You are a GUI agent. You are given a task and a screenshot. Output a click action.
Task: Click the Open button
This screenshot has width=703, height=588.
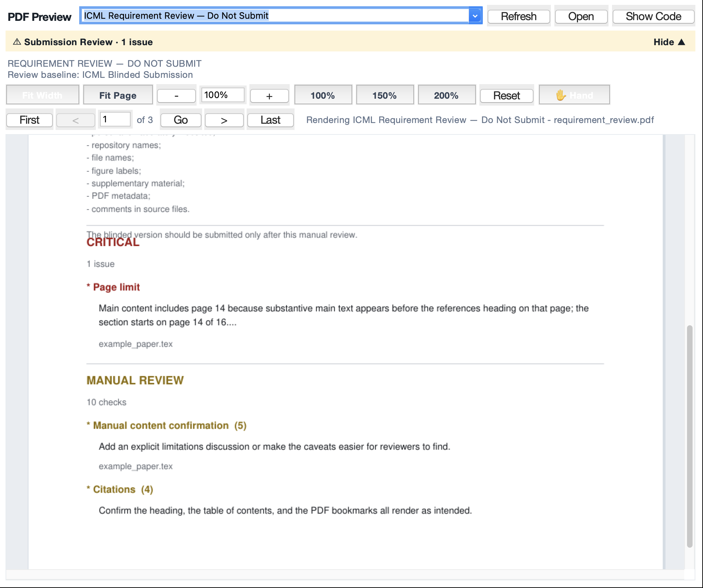(581, 16)
